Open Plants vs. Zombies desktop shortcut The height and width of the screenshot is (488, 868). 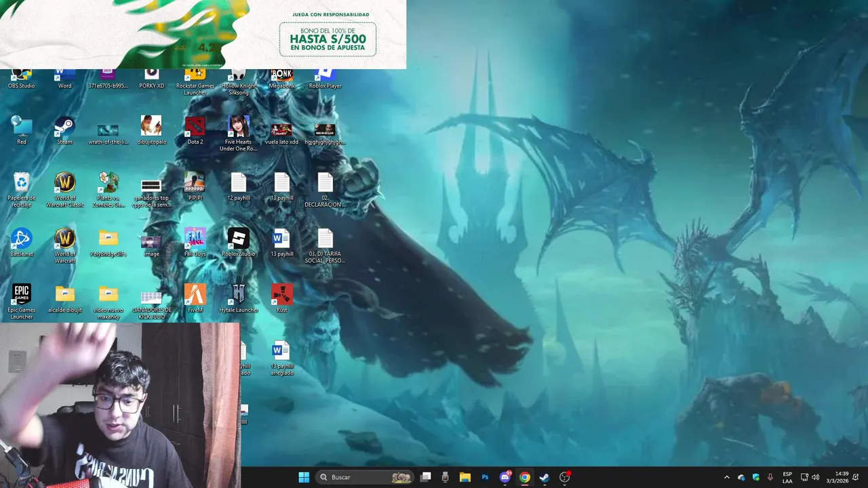[x=108, y=190]
